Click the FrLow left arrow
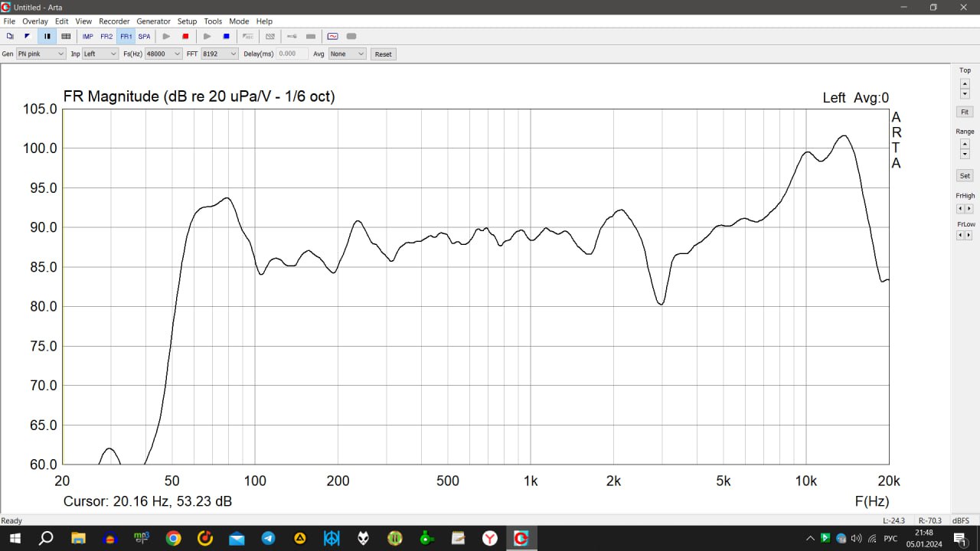Image resolution: width=980 pixels, height=551 pixels. coord(961,235)
